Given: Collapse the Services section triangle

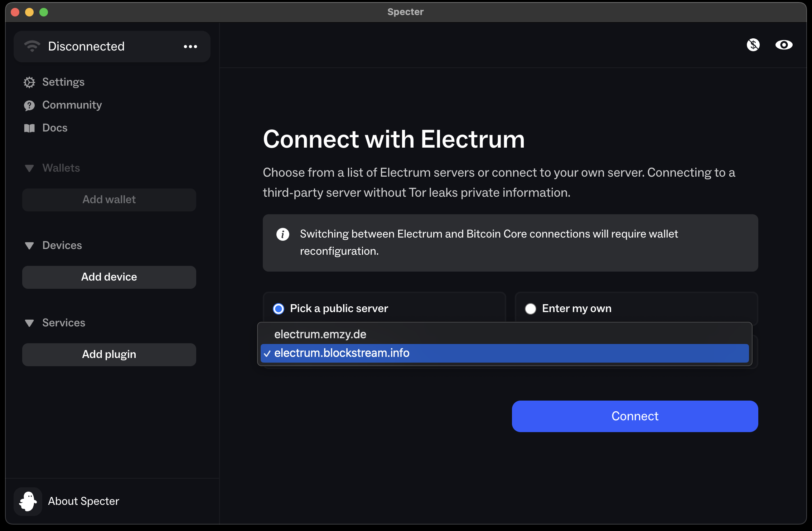Looking at the screenshot, I should click(29, 323).
